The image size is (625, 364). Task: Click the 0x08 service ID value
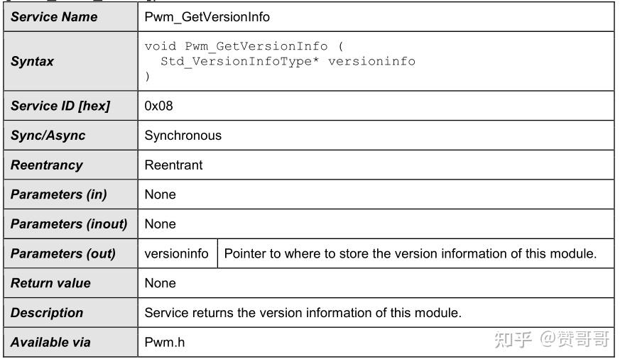pos(158,106)
